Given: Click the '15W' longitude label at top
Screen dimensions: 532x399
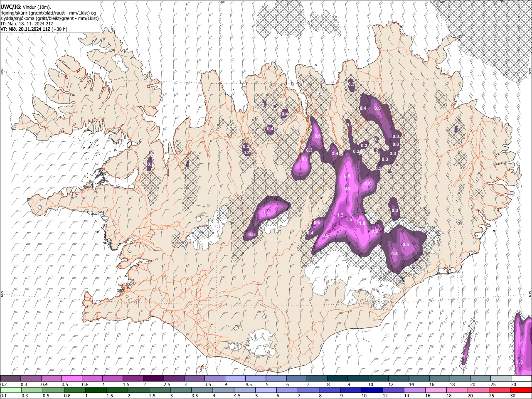Looking at the screenshot, I should (440, 2).
